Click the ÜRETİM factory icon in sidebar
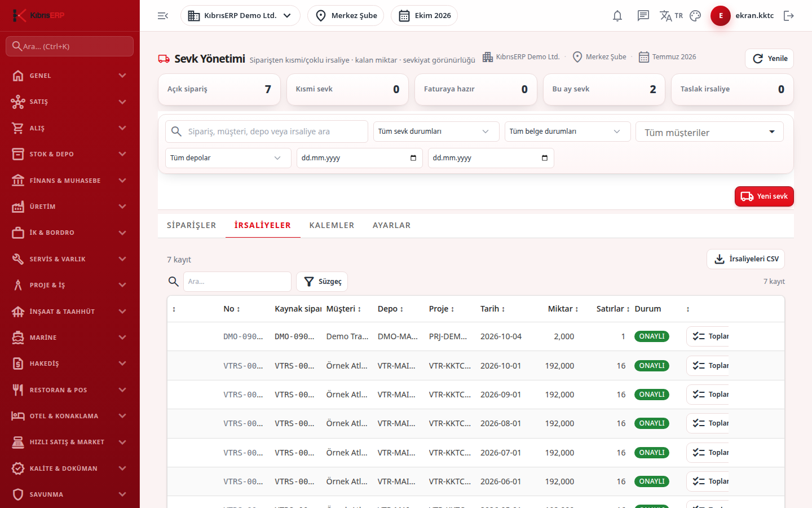Viewport: 812px width, 508px height. pyautogui.click(x=18, y=207)
